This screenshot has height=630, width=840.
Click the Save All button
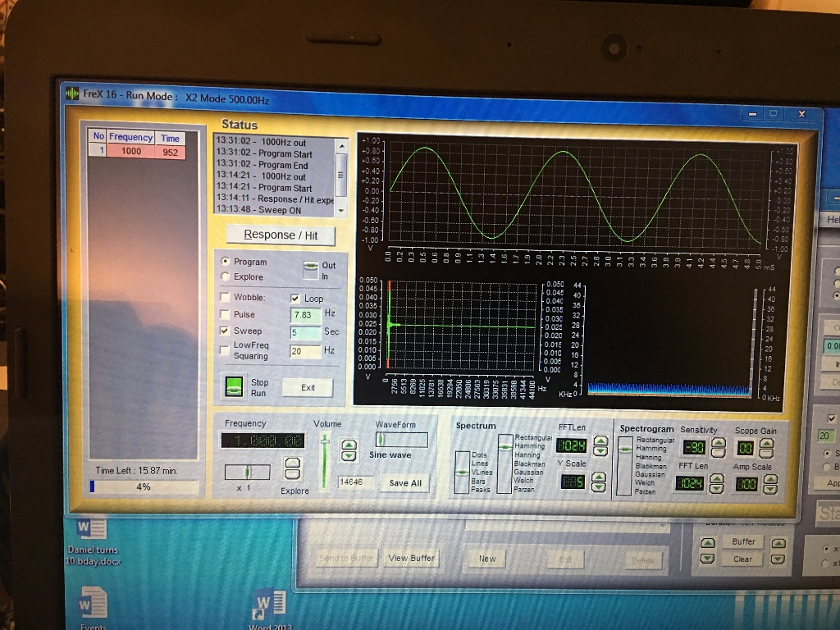405,482
